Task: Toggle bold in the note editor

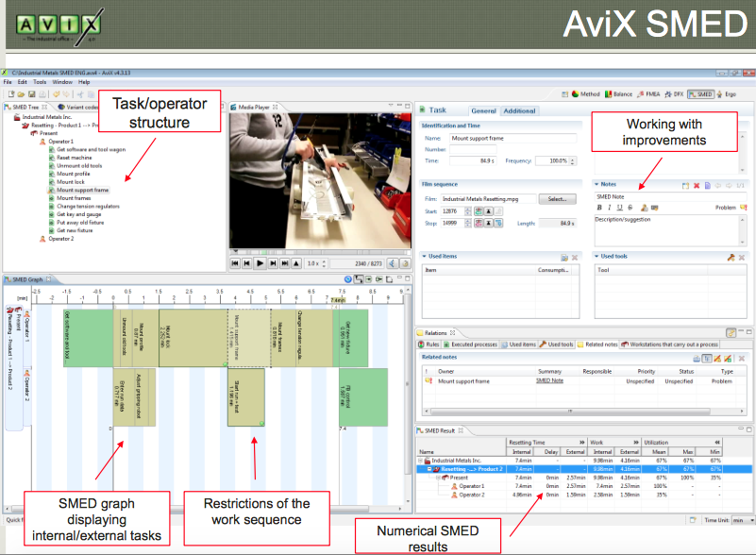Action: [x=599, y=208]
